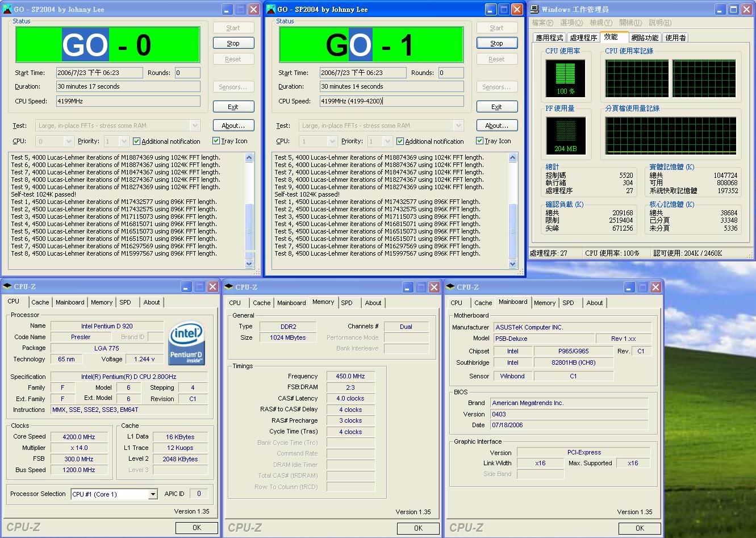Click the Duration field in GO - 0 window
Screen dimensions: 756x538
click(128, 86)
